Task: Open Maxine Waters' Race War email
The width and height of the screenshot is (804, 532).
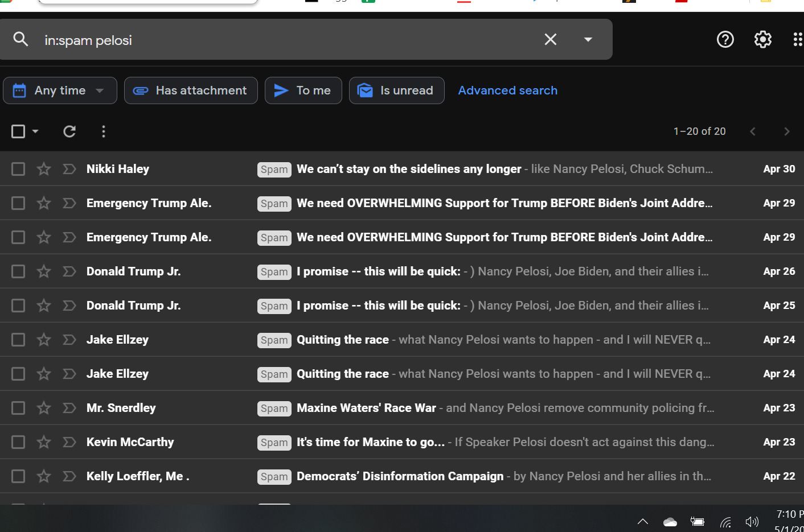Action: click(x=402, y=408)
